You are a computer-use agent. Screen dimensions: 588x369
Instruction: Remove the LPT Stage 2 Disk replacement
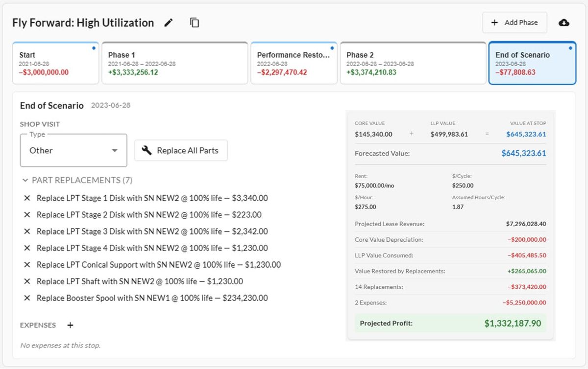point(27,215)
